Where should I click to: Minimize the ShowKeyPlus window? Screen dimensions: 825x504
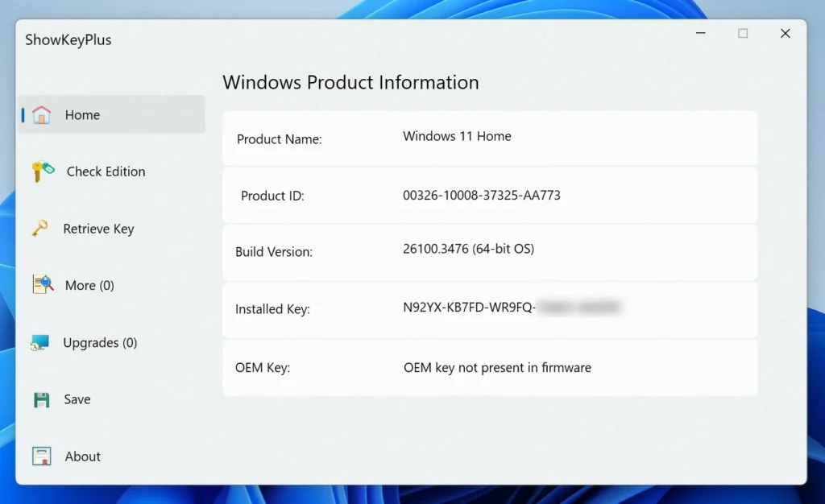pyautogui.click(x=701, y=33)
